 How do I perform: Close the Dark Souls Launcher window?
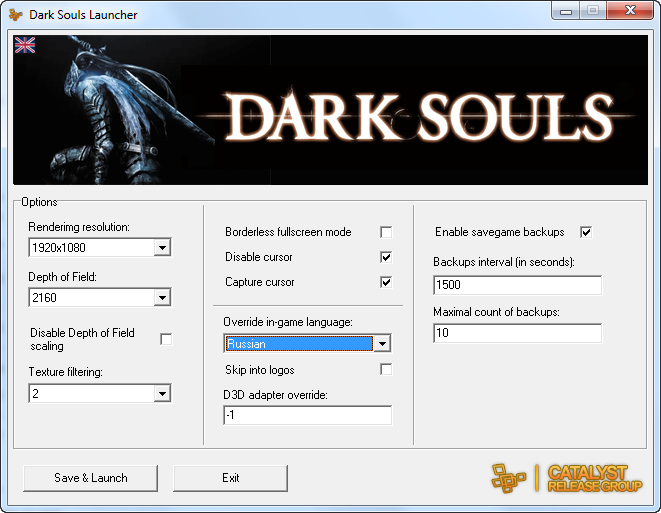(x=630, y=11)
